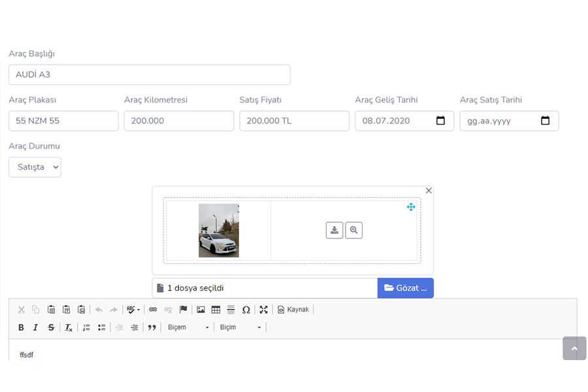Toggle bold formatting
The width and height of the screenshot is (588, 392).
tap(21, 327)
